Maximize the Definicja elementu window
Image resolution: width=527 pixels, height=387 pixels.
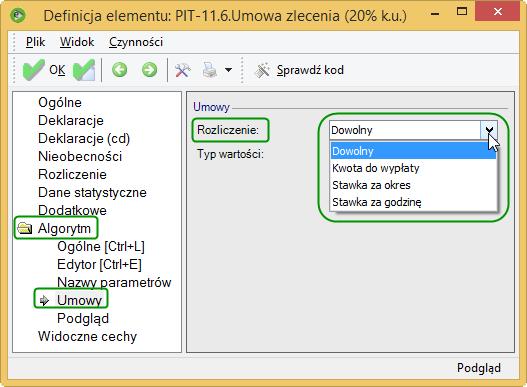(462, 12)
